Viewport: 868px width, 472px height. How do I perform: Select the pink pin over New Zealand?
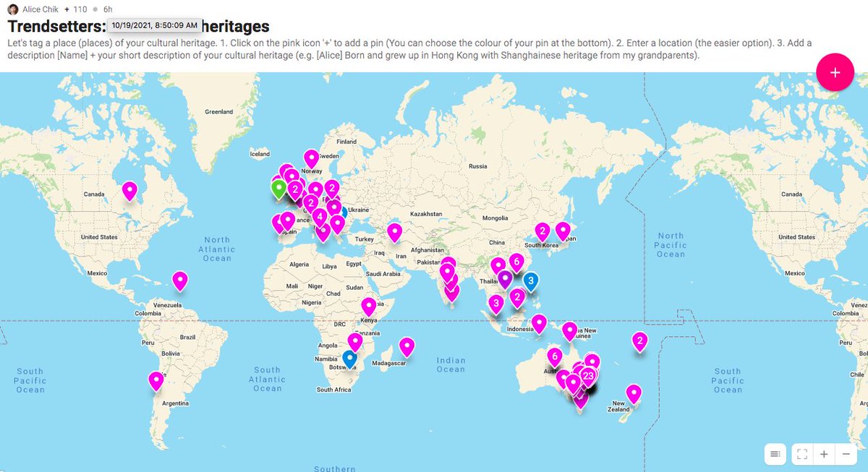pyautogui.click(x=634, y=393)
